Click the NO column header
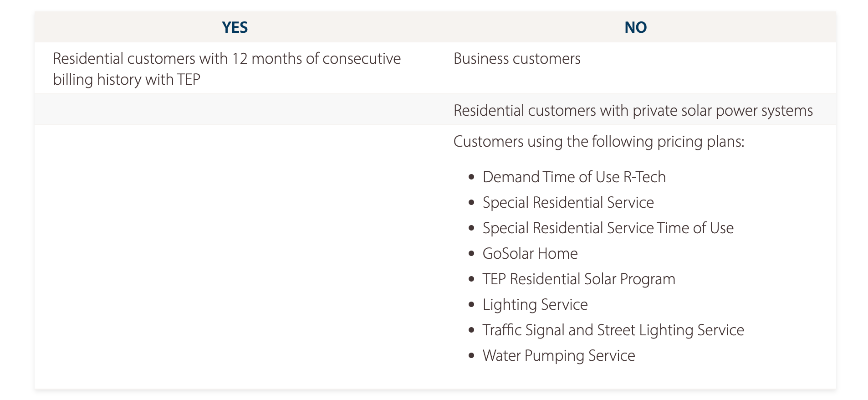The image size is (868, 400). [x=635, y=27]
